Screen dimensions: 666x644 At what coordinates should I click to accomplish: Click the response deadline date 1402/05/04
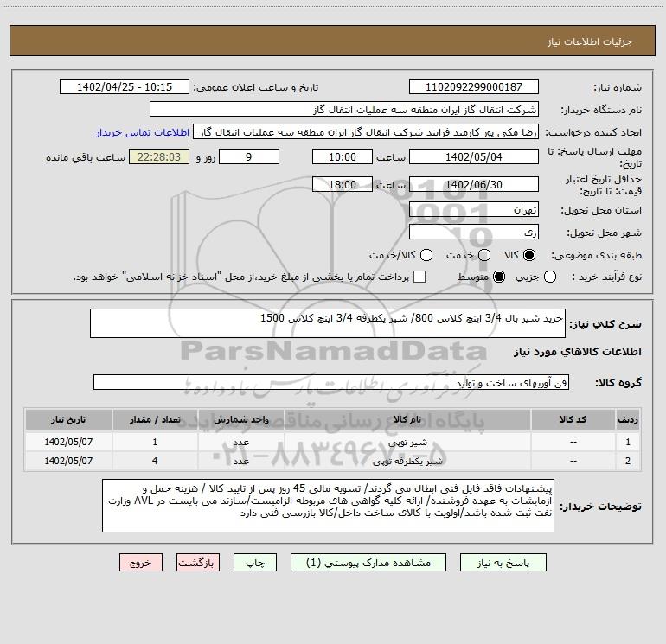(474, 156)
